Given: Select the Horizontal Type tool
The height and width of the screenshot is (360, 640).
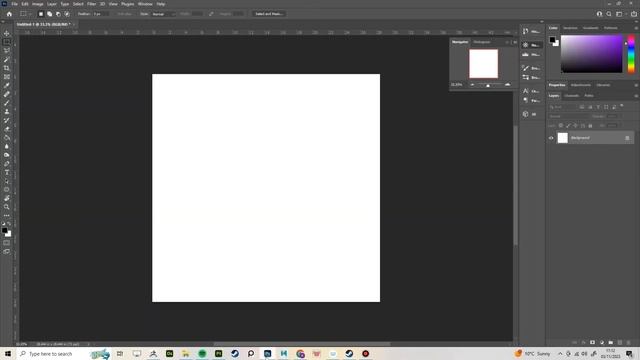Looking at the screenshot, I should click(7, 172).
